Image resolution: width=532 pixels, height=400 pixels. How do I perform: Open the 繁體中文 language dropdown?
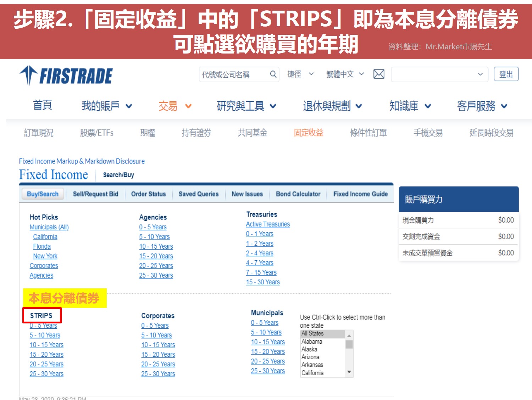[345, 74]
